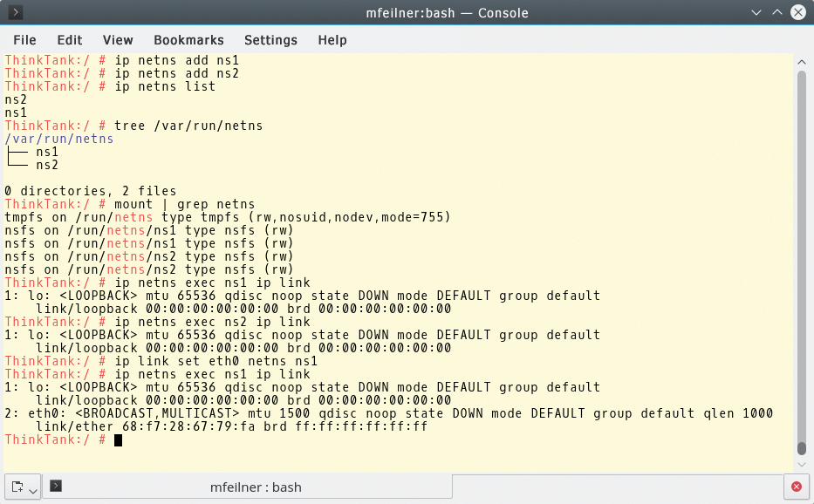This screenshot has height=504, width=814.
Task: Click the scrollbar up arrow
Action: point(800,61)
